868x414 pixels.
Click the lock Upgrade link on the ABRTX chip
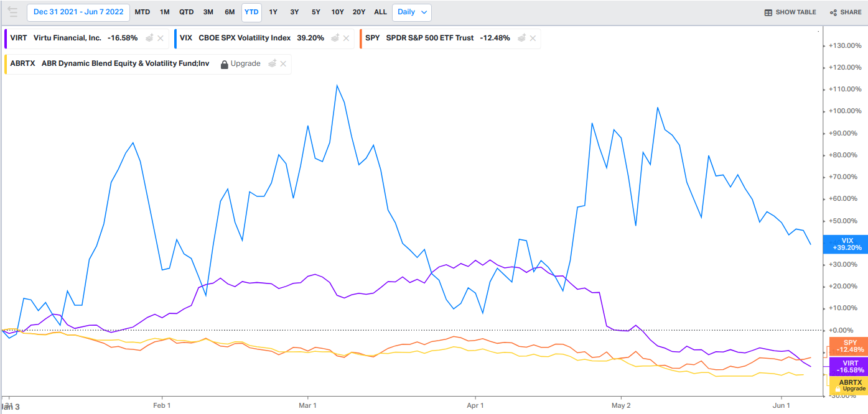[x=241, y=63]
